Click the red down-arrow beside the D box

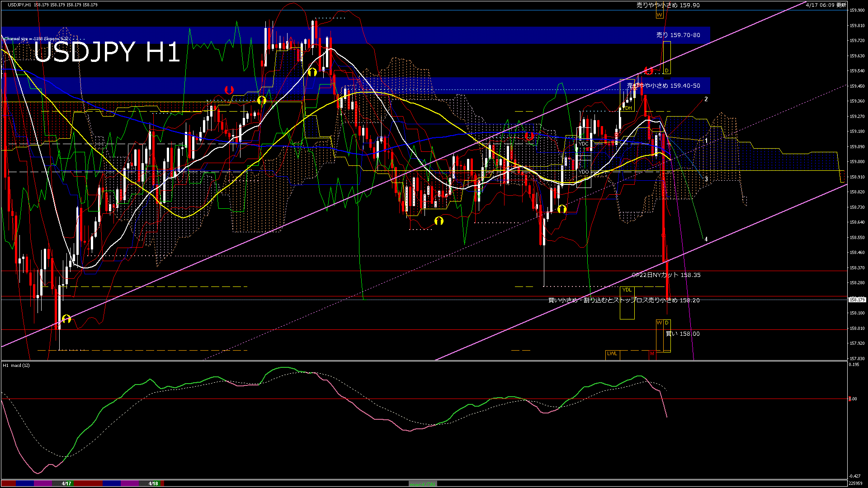tap(649, 70)
